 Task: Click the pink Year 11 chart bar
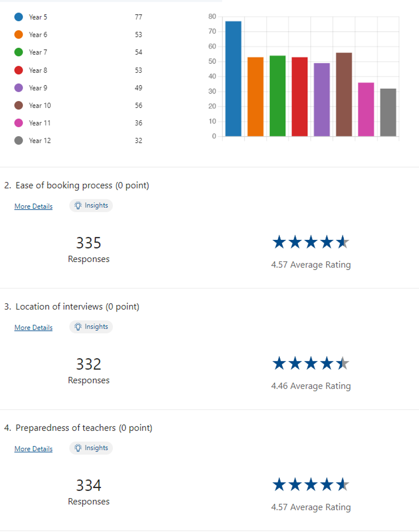pyautogui.click(x=366, y=109)
